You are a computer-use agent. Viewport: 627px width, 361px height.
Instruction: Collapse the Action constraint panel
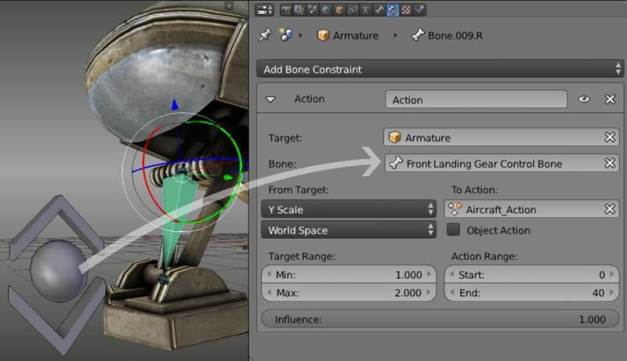pos(271,99)
